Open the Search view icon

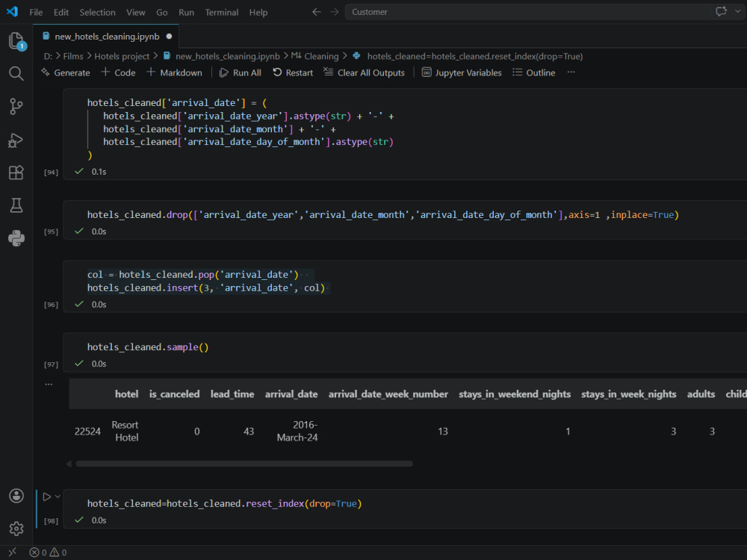pyautogui.click(x=16, y=73)
